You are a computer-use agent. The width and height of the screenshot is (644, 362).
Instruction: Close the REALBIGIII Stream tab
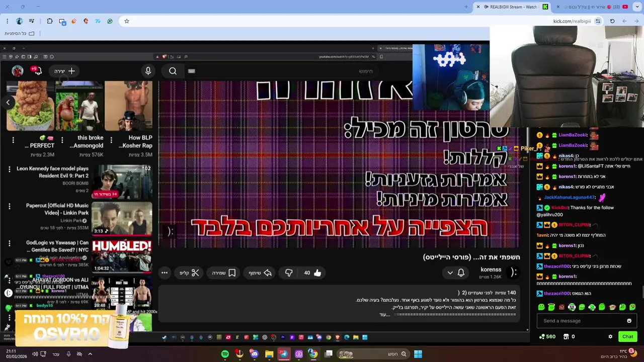coord(478,7)
